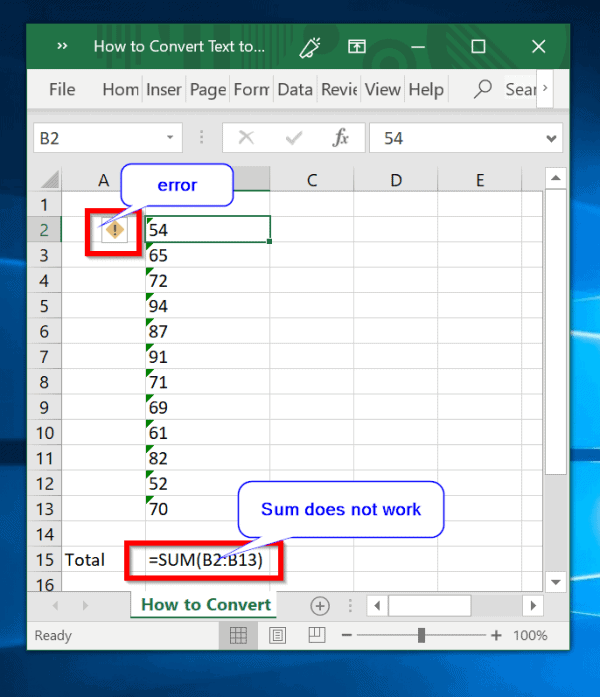Select column D header
Screen dimensions: 600x697
[x=396, y=180]
